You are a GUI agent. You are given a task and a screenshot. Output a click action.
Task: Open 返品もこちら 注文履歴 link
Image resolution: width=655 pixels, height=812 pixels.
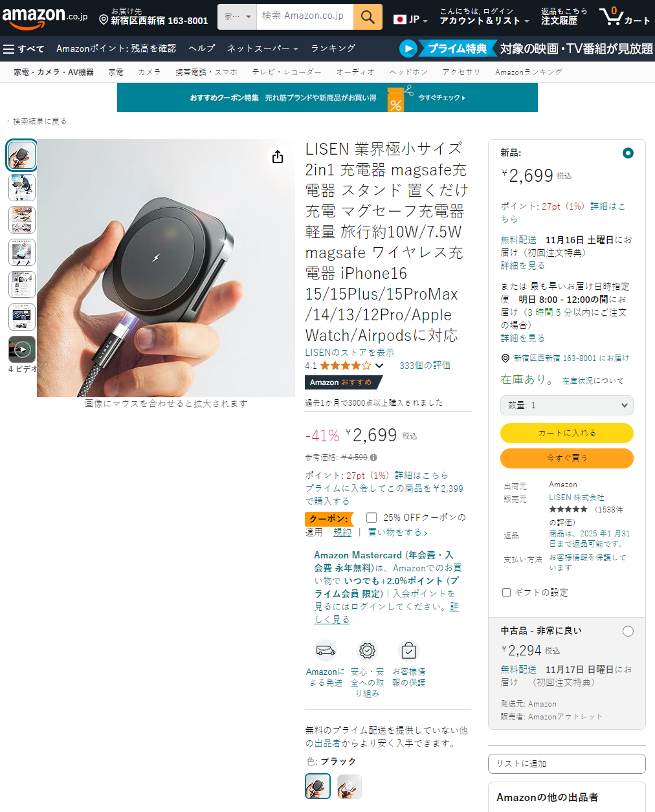click(x=564, y=16)
